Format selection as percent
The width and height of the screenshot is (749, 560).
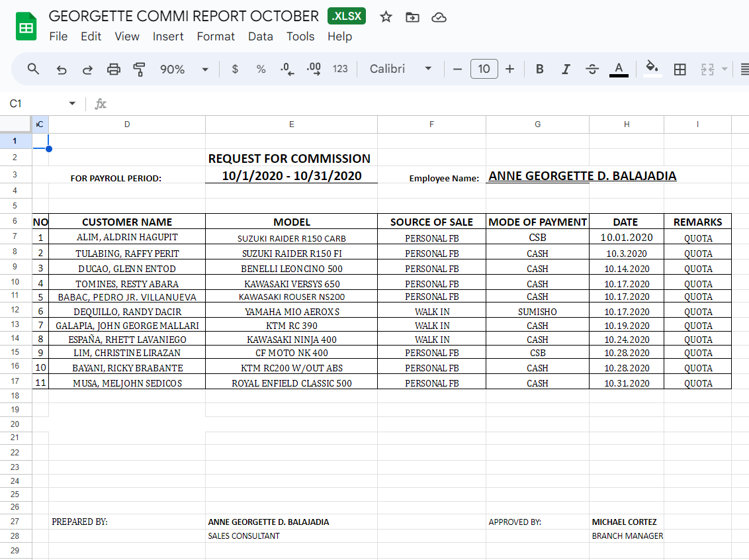[261, 69]
